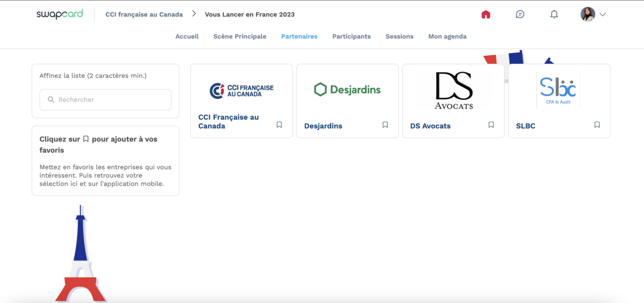Bookmark the DS Avocats partner

491,125
